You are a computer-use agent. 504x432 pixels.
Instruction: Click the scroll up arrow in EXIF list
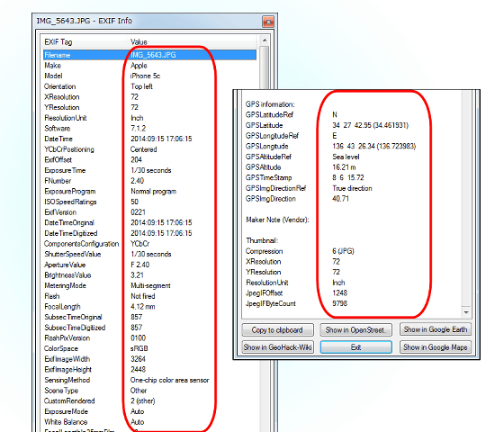pyautogui.click(x=265, y=40)
